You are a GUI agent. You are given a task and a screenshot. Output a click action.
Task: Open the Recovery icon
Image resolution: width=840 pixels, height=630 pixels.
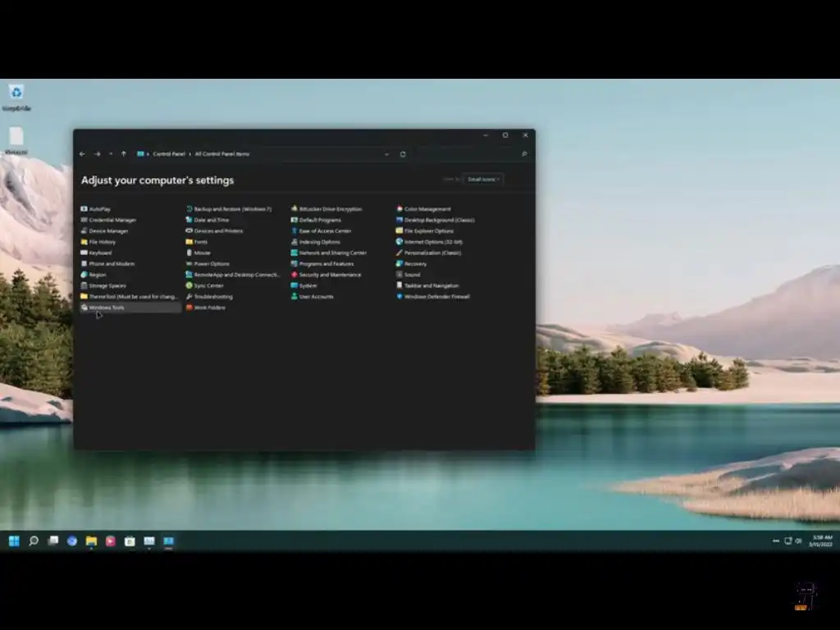[399, 263]
